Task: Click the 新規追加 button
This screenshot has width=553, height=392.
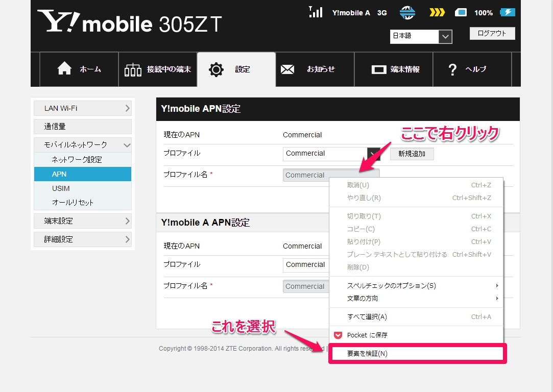Action: click(x=412, y=154)
